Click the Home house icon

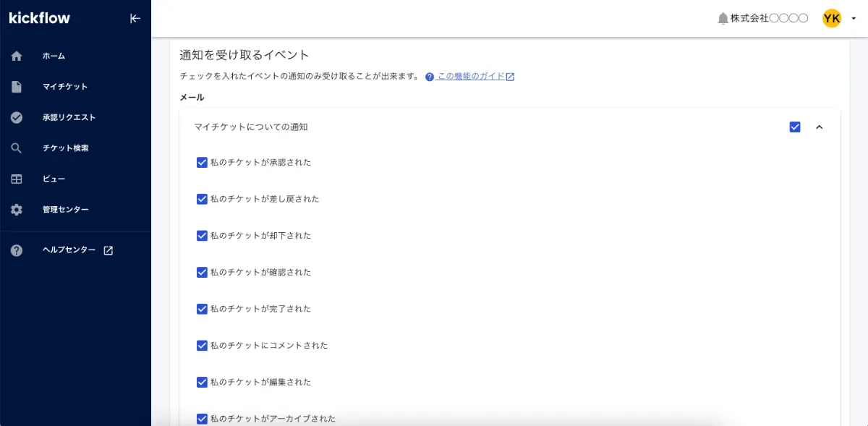17,56
